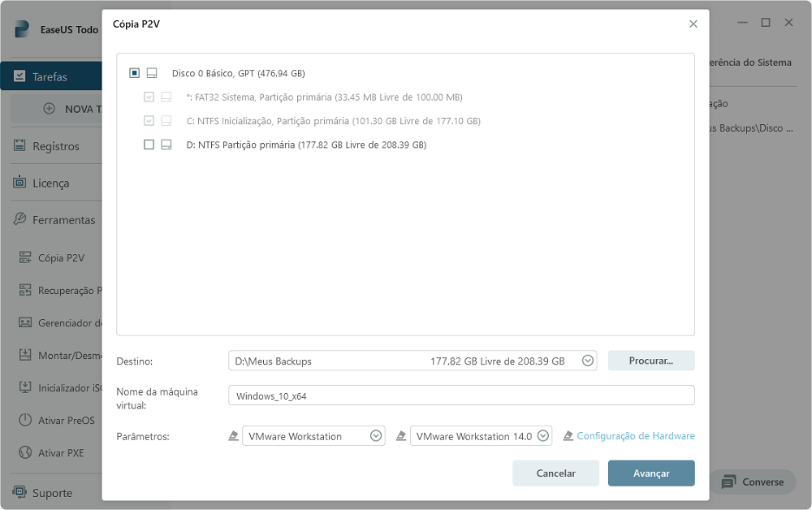Open the Suporte sidebar item

52,493
